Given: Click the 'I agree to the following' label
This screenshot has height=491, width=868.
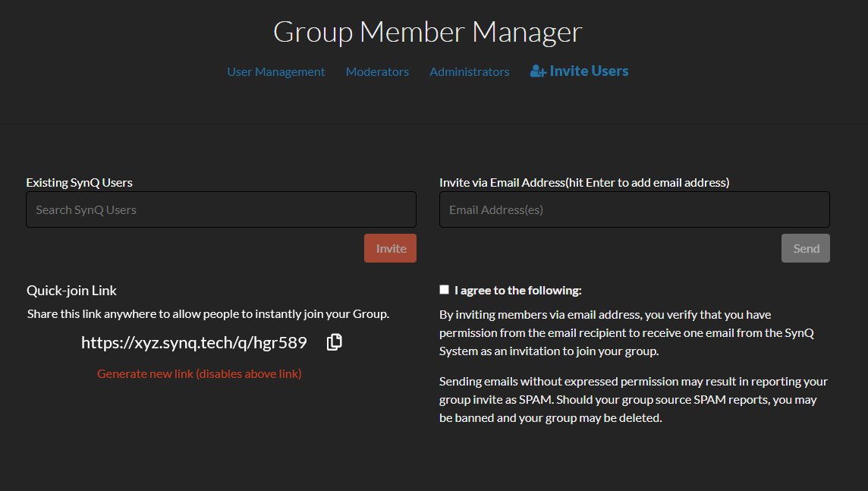Looking at the screenshot, I should pos(518,290).
